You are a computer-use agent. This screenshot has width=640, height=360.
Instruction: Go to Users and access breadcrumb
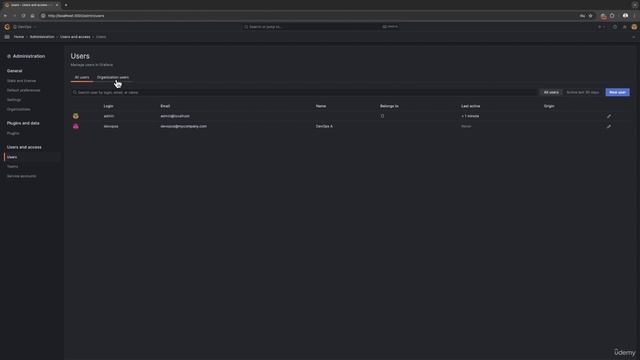tap(75, 37)
